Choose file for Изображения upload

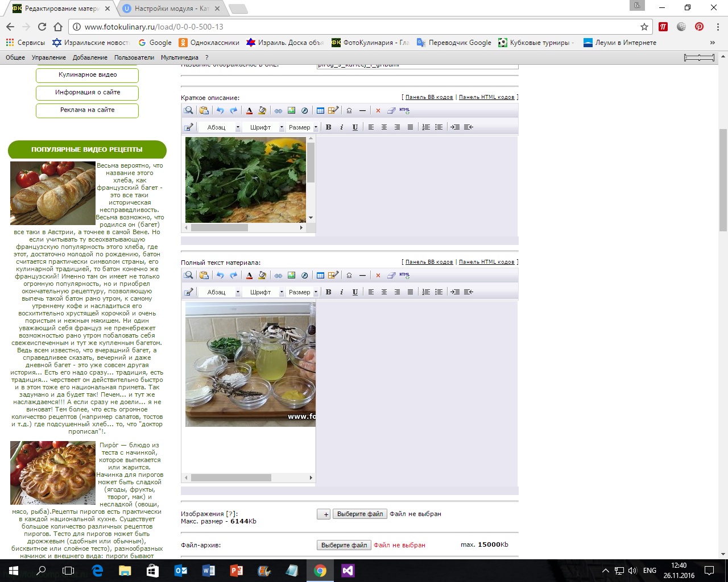[x=359, y=514]
